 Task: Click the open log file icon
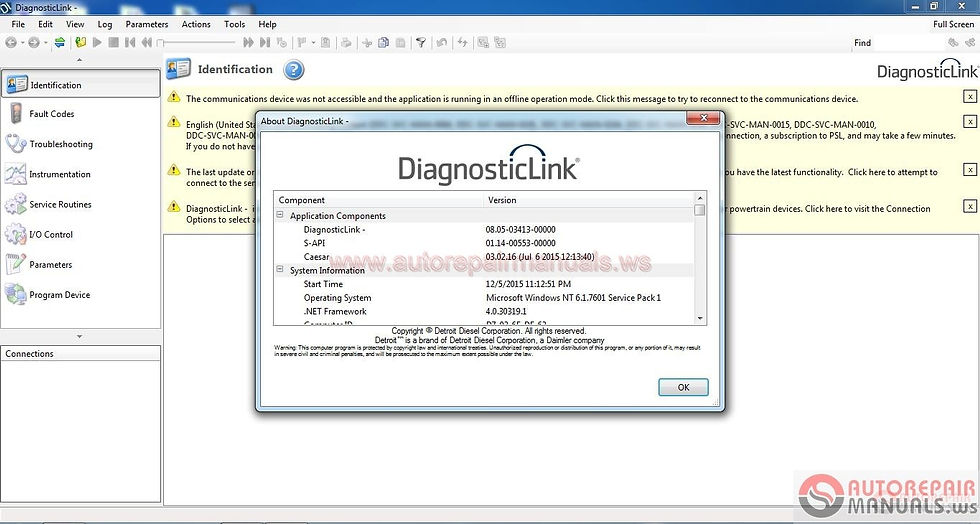pos(81,43)
